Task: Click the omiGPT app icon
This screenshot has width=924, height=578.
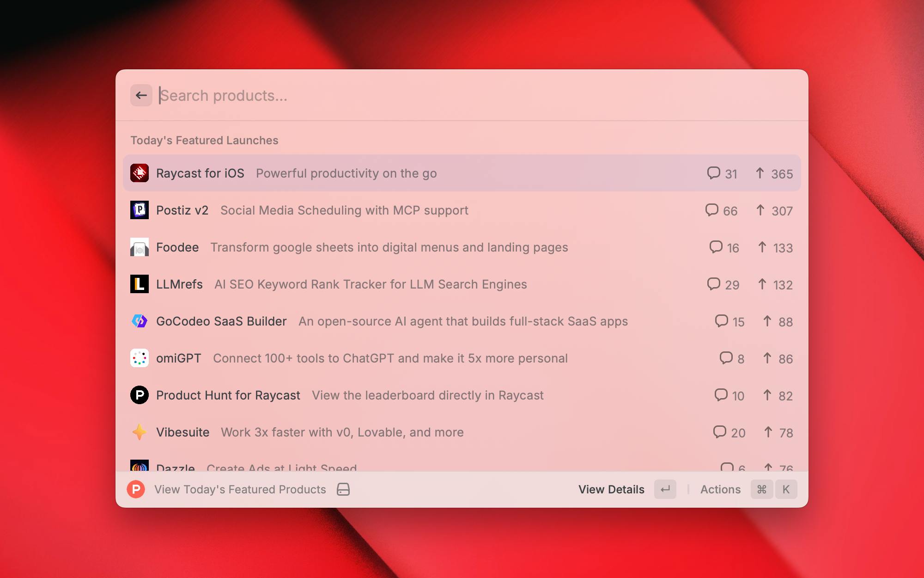Action: click(140, 358)
